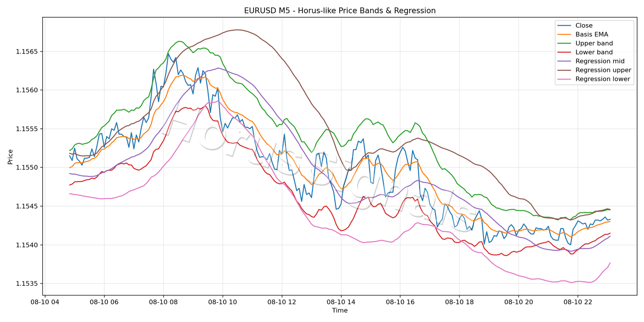The height and width of the screenshot is (322, 644).
Task: Click the y-axis tick 1.1535
Action: 27,284
